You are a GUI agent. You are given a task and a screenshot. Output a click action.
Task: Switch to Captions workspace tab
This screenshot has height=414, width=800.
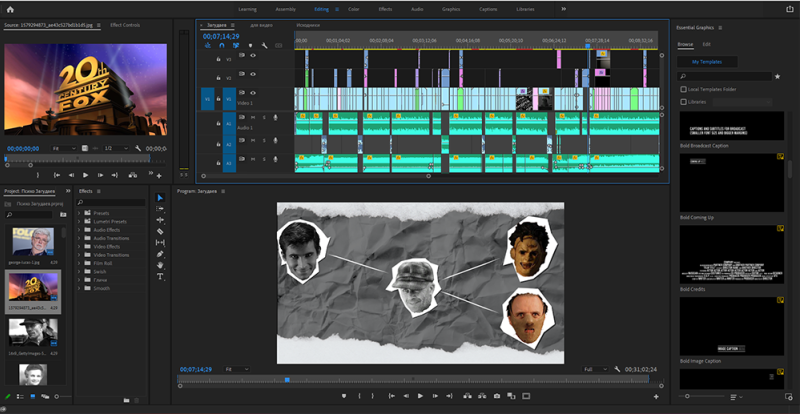488,9
